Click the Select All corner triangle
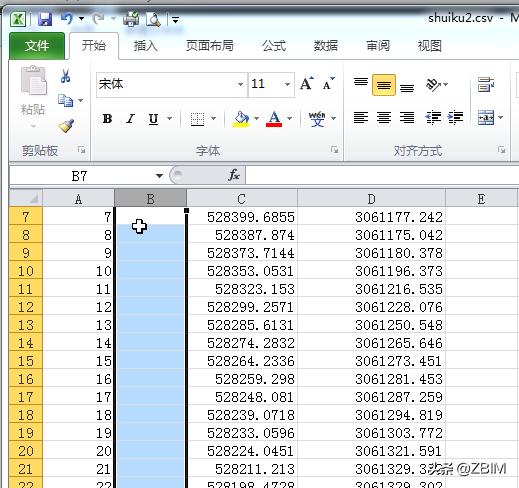This screenshot has width=519, height=488. tap(26, 198)
